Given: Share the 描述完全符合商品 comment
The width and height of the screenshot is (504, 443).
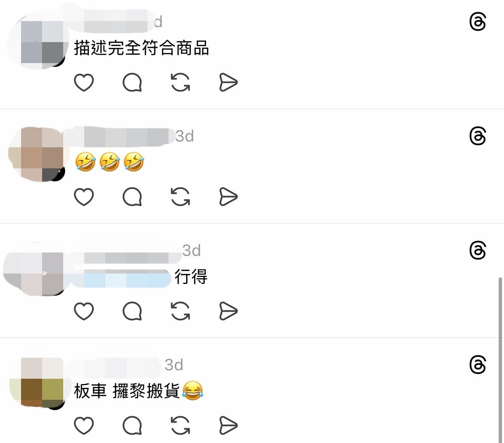Looking at the screenshot, I should [229, 83].
